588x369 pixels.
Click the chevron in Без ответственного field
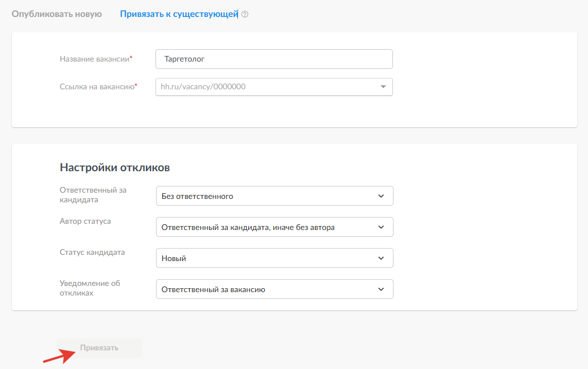(381, 196)
